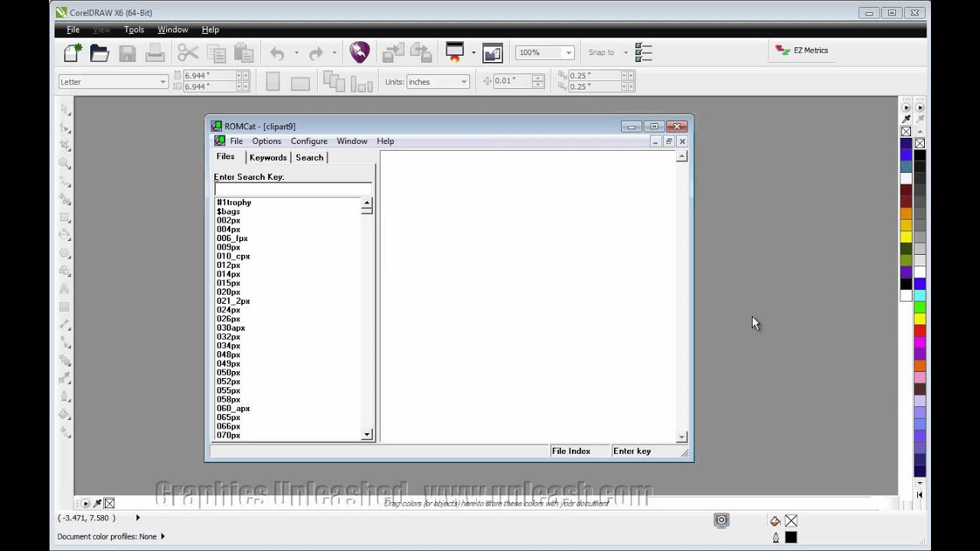Select the Fill bucket tool in toolbox

click(64, 415)
